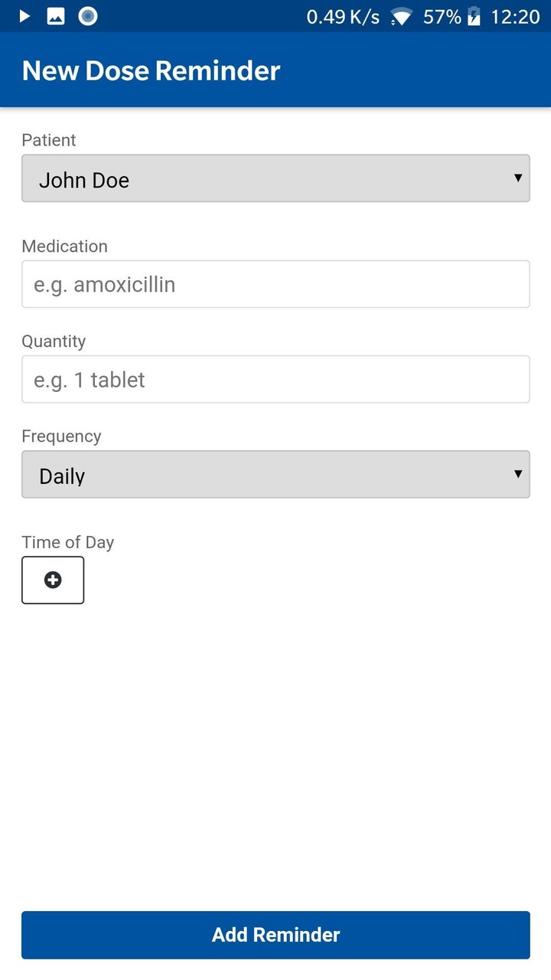Tap the plus icon to add a dose time
The width and height of the screenshot is (551, 980).
click(x=52, y=580)
